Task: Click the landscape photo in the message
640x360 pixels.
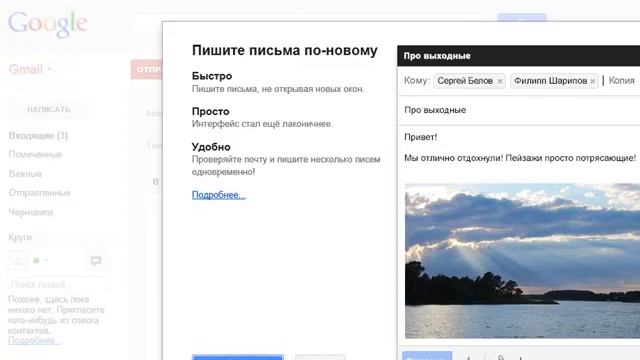Action: 522,261
